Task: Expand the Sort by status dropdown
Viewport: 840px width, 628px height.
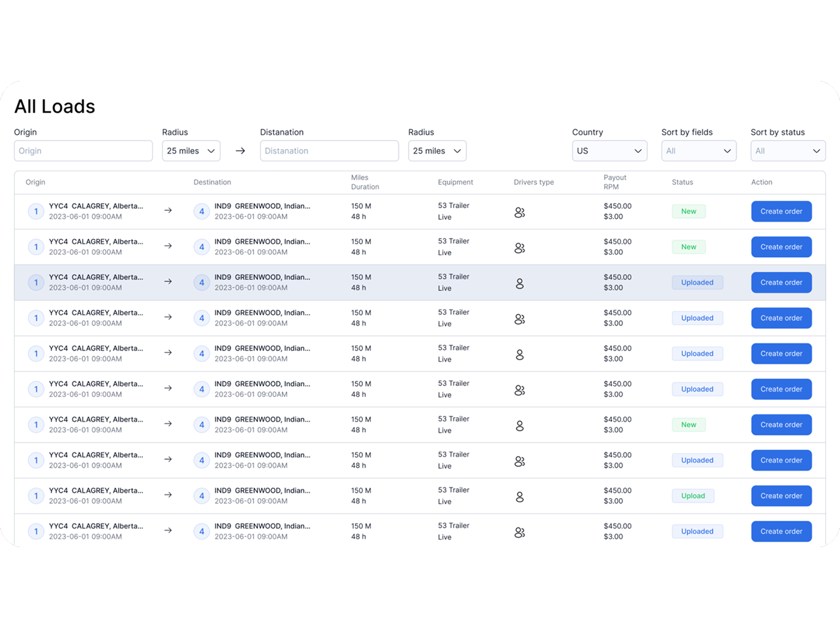Action: [x=788, y=151]
